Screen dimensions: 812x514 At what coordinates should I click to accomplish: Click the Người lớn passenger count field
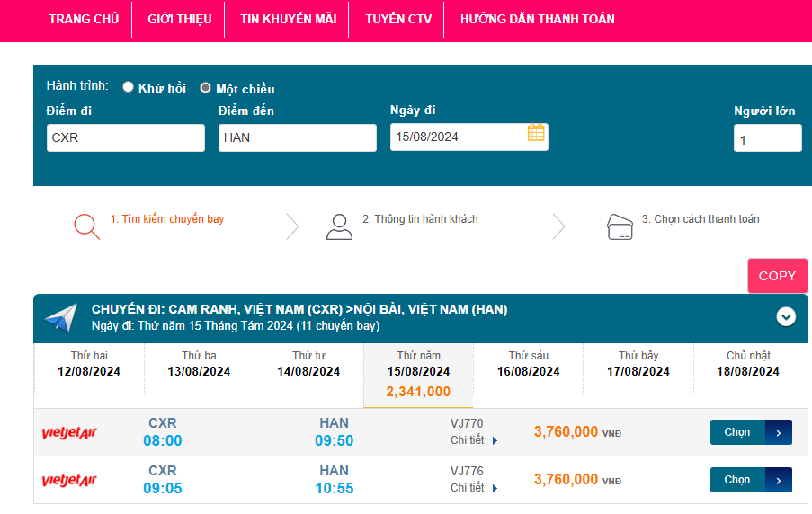click(767, 139)
